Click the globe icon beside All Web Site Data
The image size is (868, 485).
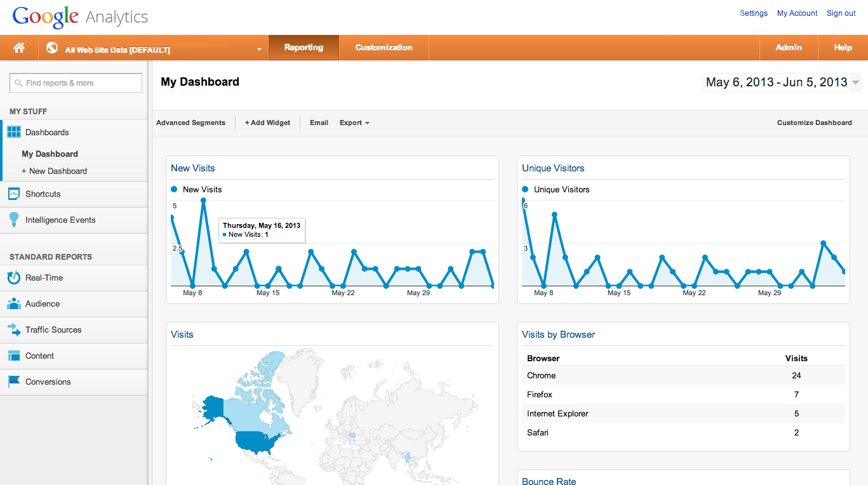(52, 48)
